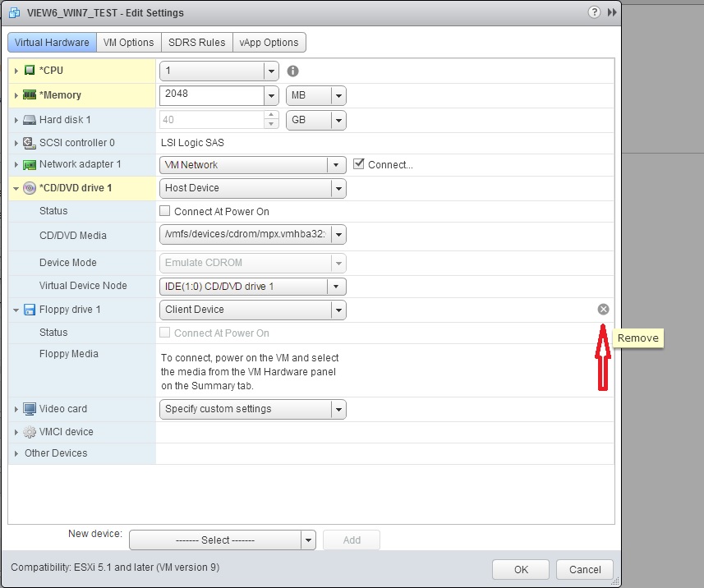The height and width of the screenshot is (588, 704).
Task: Click the Compatibility ESXi 5.1 text
Action: tap(115, 567)
